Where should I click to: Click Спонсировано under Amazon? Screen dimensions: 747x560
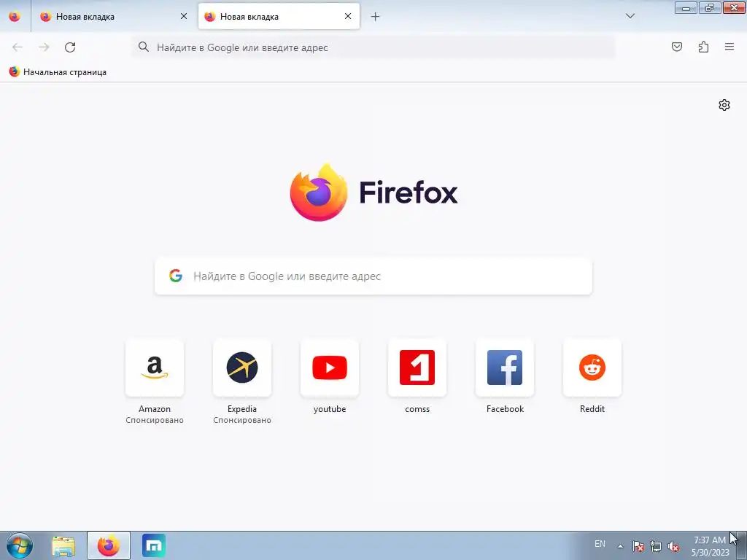click(155, 420)
